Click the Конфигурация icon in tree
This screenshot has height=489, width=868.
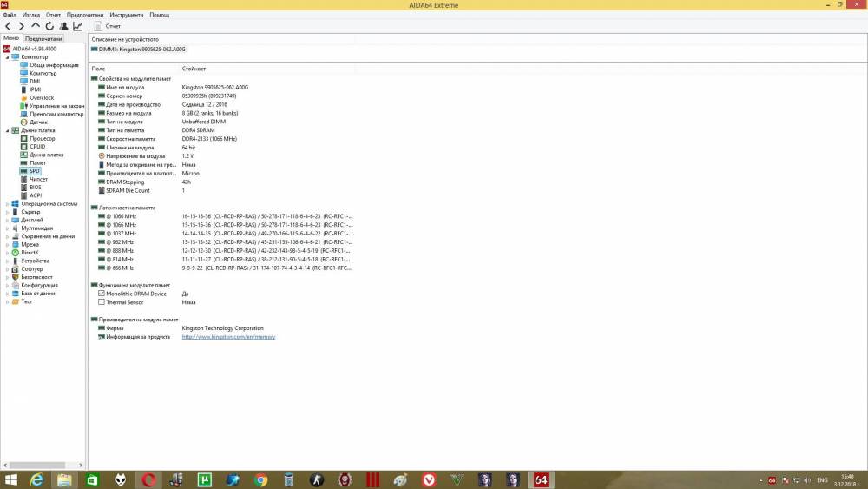coord(16,285)
